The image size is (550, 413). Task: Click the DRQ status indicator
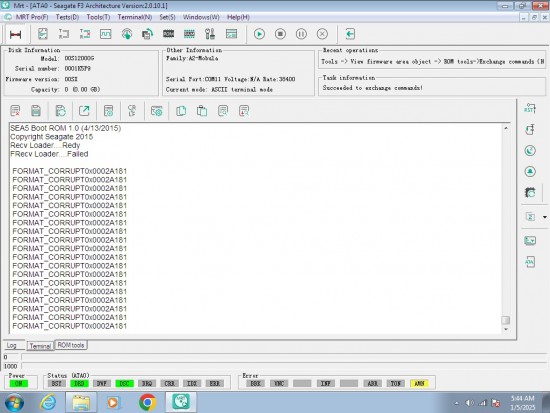[x=147, y=384]
